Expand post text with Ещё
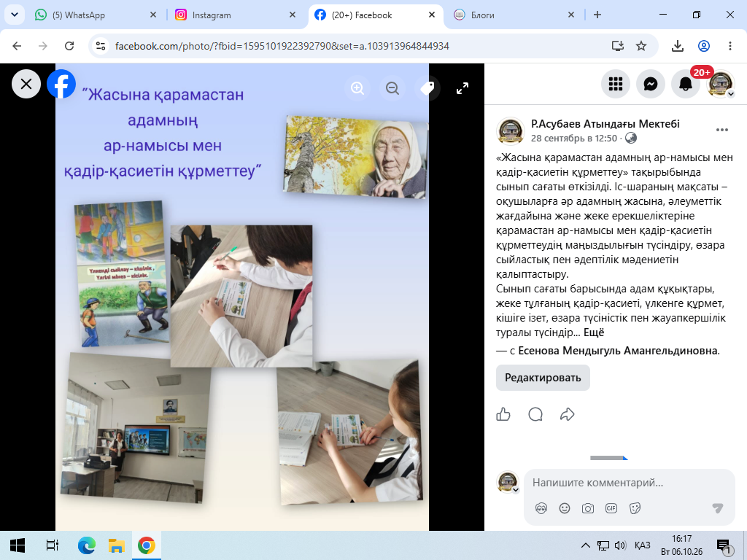This screenshot has height=560, width=747. coord(594,332)
